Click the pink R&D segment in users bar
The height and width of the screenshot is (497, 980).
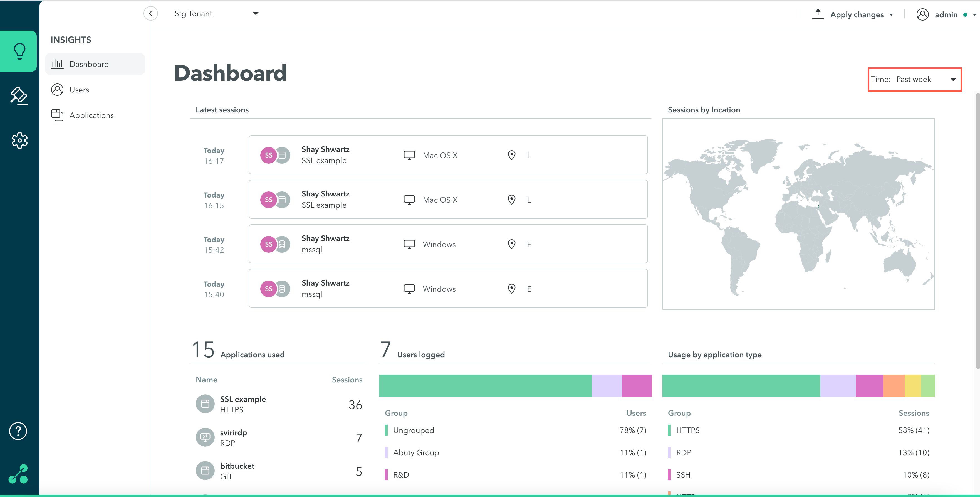pyautogui.click(x=637, y=385)
